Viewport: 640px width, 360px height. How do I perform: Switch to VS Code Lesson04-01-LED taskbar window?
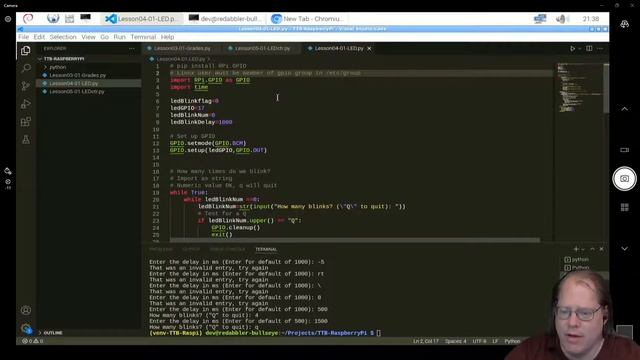pyautogui.click(x=141, y=19)
